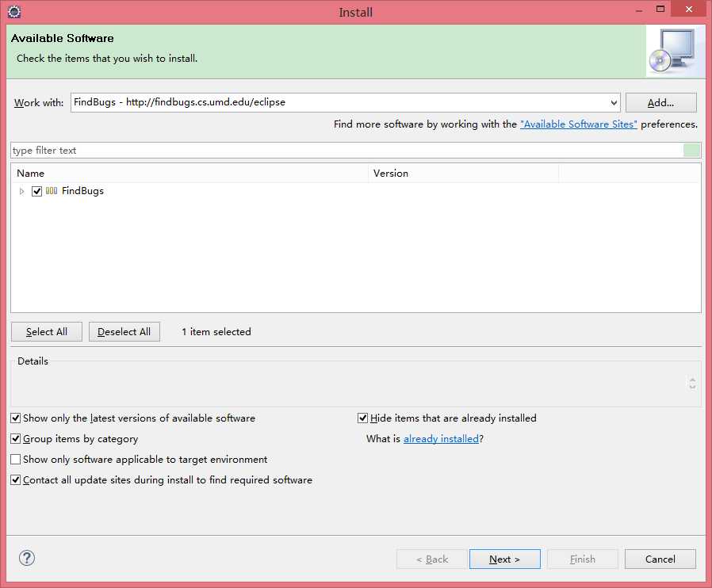Open the help question mark icon

(x=27, y=558)
